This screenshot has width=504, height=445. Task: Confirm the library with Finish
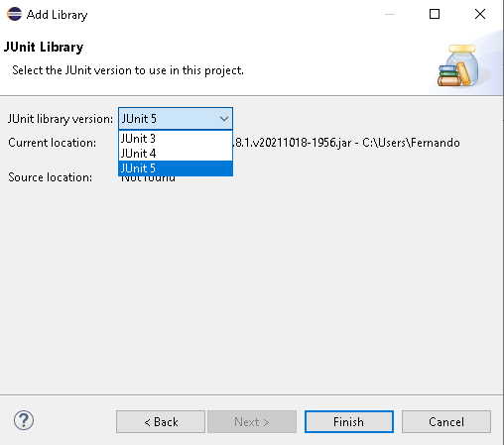349,422
